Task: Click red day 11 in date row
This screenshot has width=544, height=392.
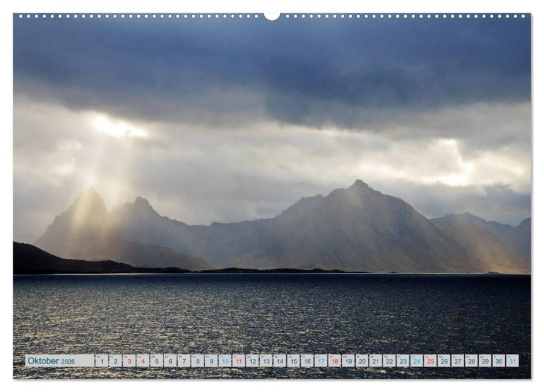Action: click(x=238, y=361)
